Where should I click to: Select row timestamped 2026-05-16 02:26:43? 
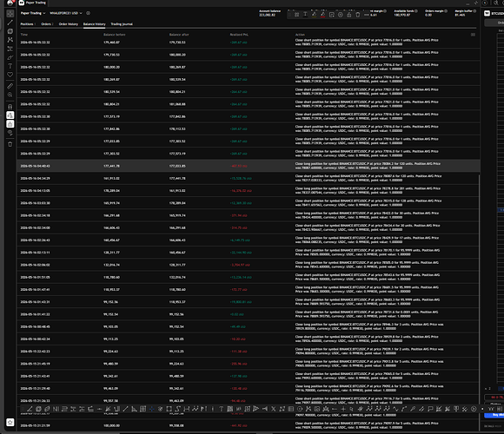(249, 240)
